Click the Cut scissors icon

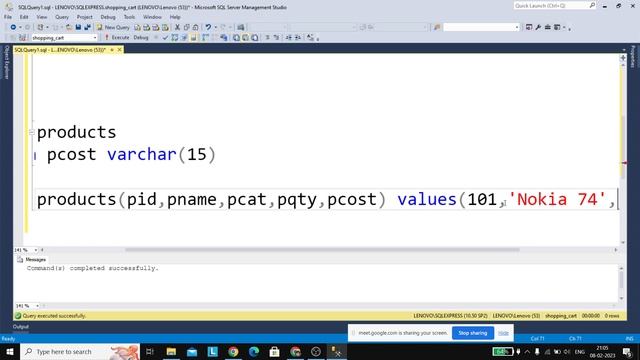pos(177,27)
